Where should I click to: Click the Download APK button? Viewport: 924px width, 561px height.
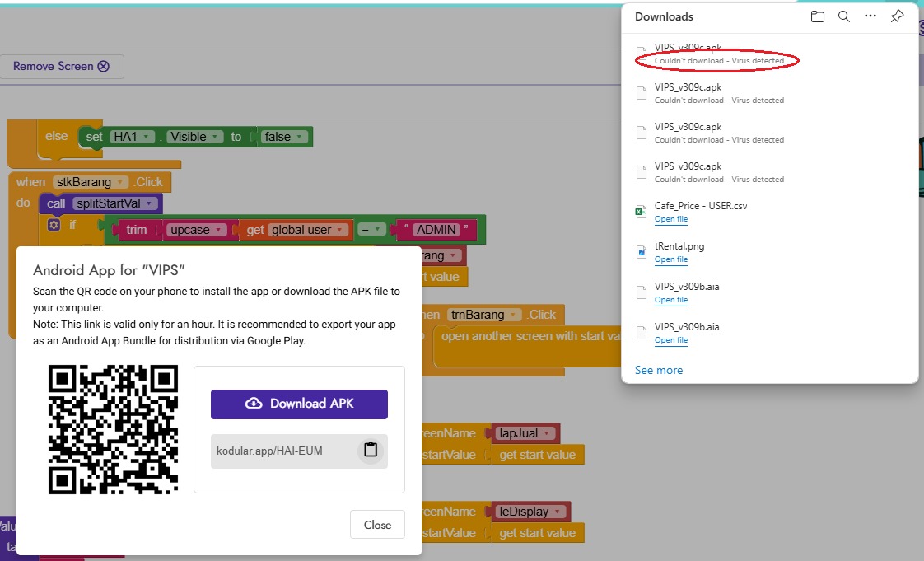click(300, 404)
